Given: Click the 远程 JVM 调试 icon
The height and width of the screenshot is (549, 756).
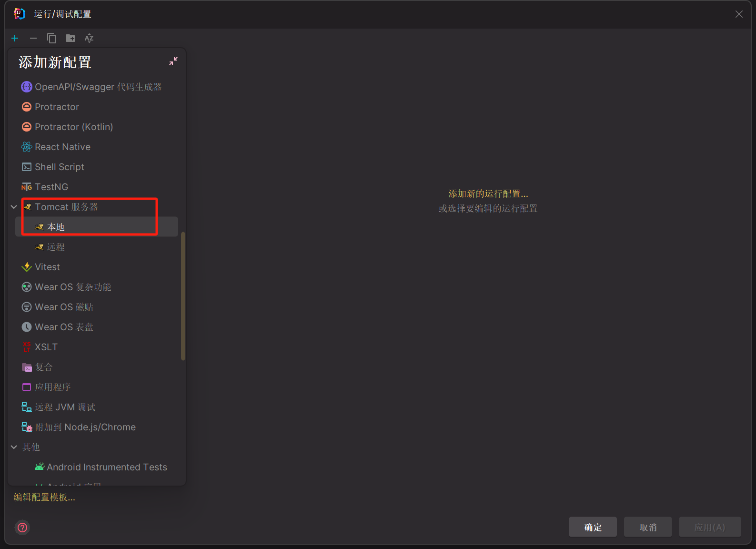Looking at the screenshot, I should pyautogui.click(x=27, y=407).
